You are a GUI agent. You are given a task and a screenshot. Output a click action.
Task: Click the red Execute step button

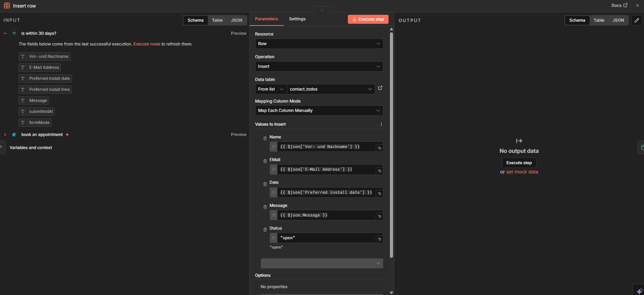(368, 19)
